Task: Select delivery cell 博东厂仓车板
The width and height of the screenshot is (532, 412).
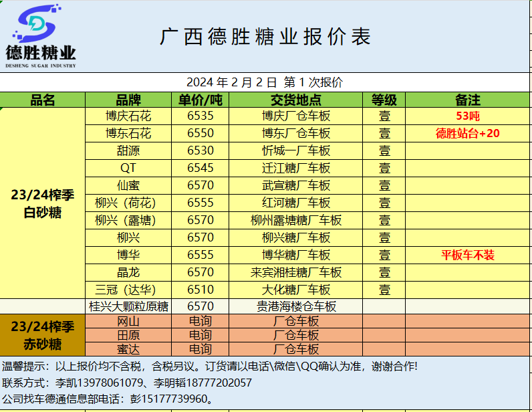Action: [x=296, y=134]
